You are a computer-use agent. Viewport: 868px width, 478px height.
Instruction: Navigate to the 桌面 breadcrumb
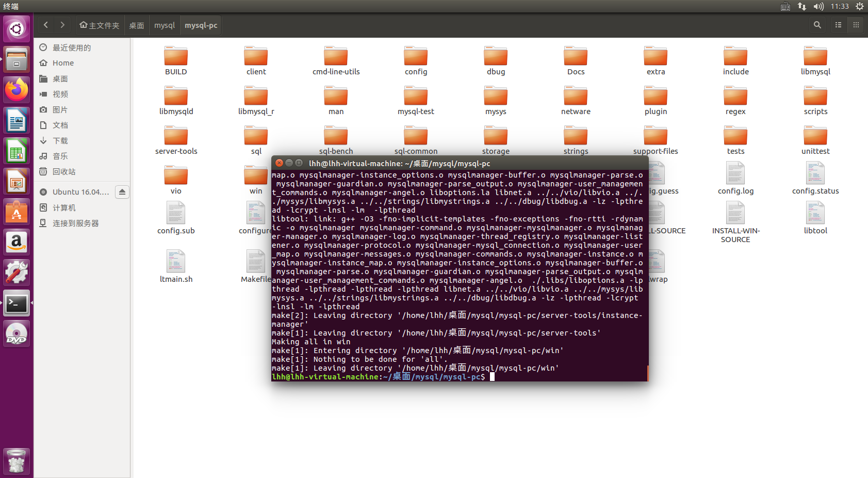(x=137, y=25)
